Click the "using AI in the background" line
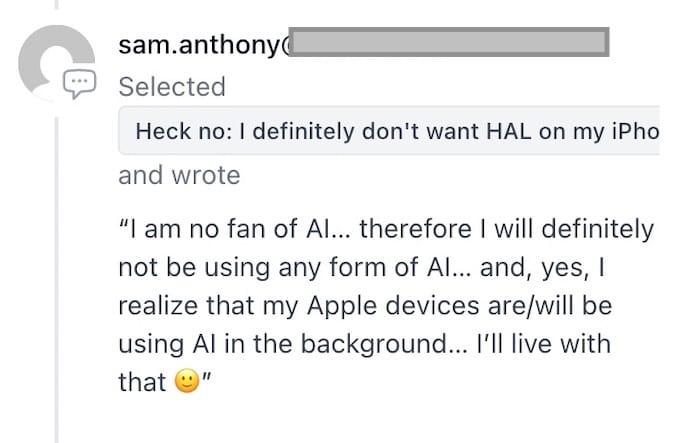 click(283, 344)
